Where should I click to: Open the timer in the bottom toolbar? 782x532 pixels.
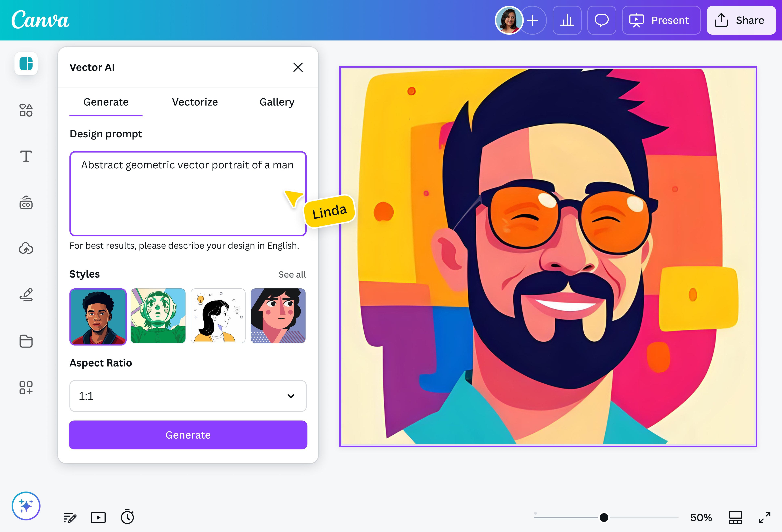coord(127,517)
